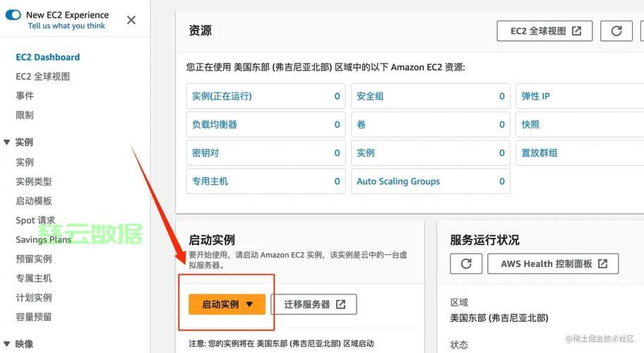644x353 pixels.
Task: Open 实例类型 in the sidebar
Action: (x=34, y=181)
